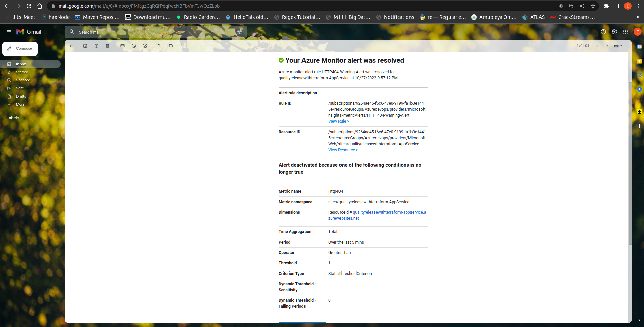The image size is (644, 327).
Task: Show hidden bookmarks with double chevron
Action: [638, 17]
